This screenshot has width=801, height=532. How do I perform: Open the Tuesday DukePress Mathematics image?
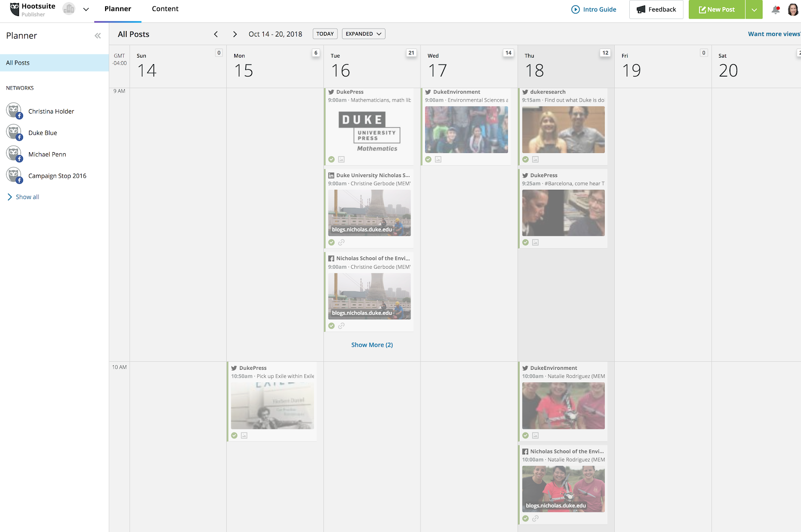[x=369, y=130]
